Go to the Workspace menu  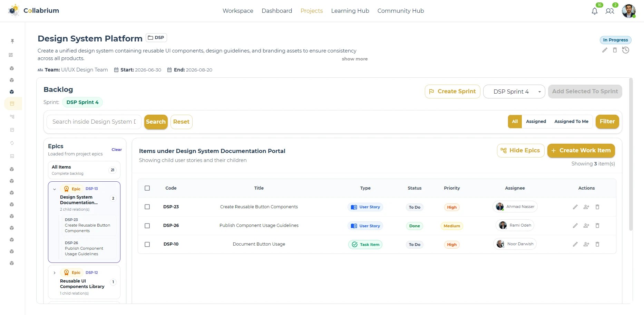pyautogui.click(x=238, y=11)
